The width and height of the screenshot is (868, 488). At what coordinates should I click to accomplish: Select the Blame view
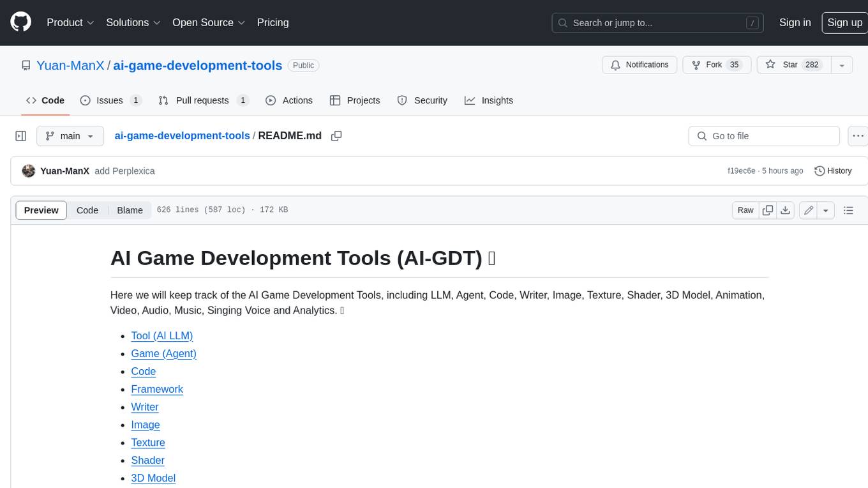pos(130,210)
